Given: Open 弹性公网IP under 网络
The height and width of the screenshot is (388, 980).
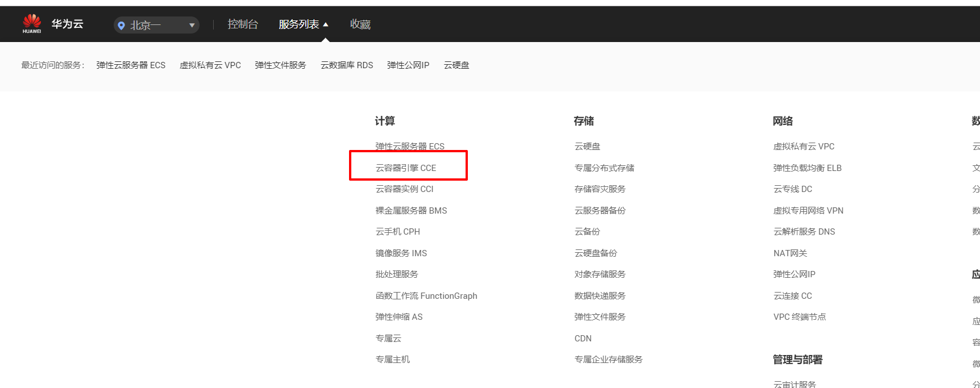Looking at the screenshot, I should (x=794, y=274).
